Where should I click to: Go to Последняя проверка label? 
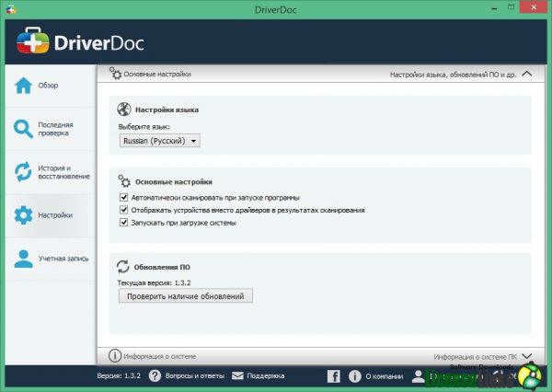click(x=55, y=129)
